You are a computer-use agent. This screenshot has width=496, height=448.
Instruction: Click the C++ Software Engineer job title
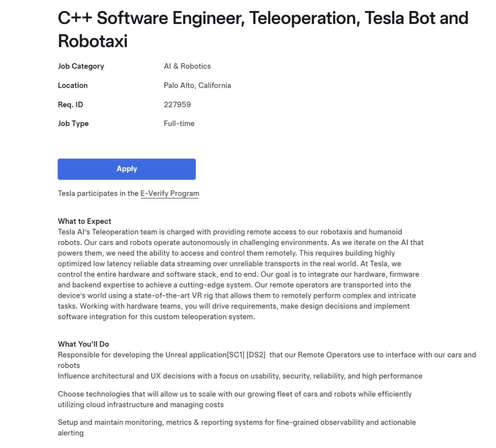pyautogui.click(x=263, y=29)
